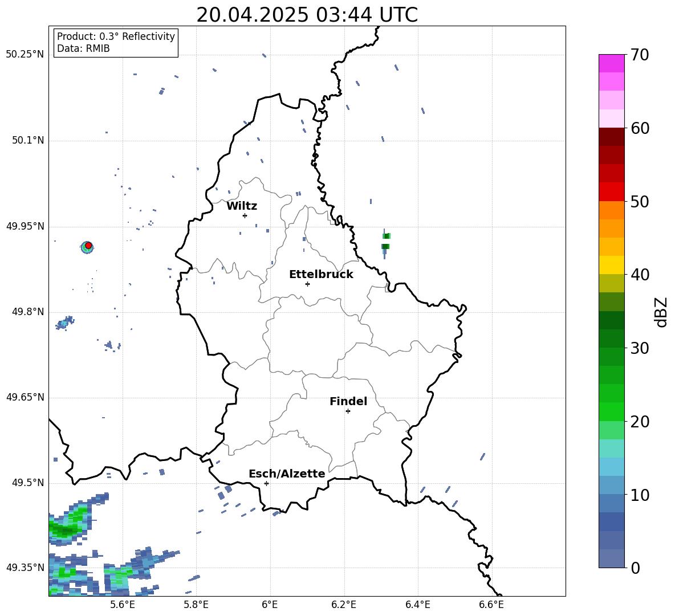Click the 6°E longitude label
Viewport: 675px width, 616px height.
click(x=270, y=605)
